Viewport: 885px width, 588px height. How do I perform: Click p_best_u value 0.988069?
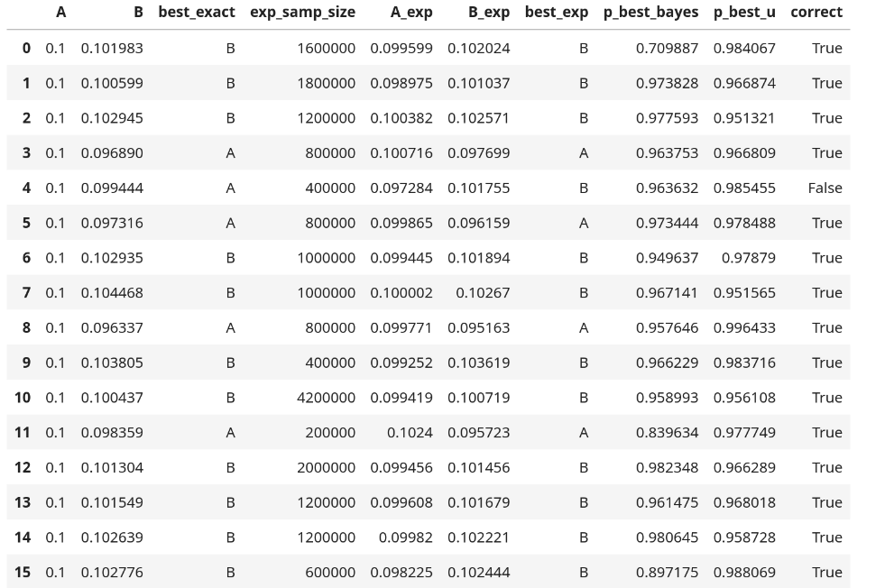coord(744,572)
